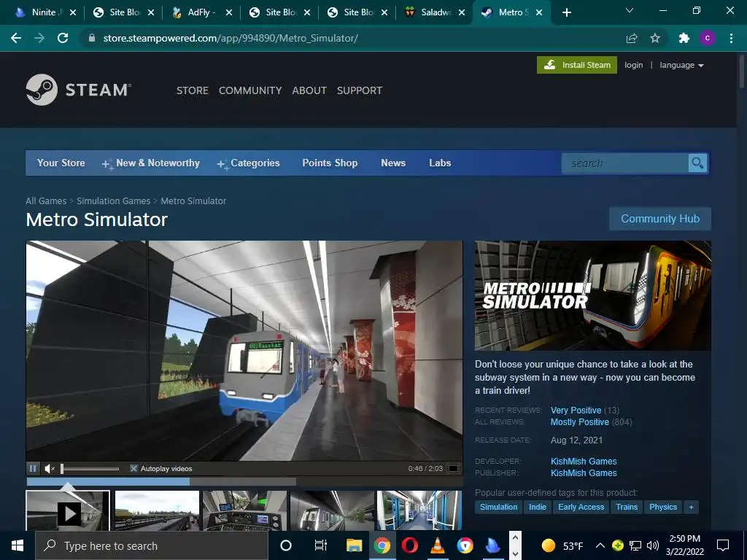Click the search magnifier icon in store bar
Screen dimensions: 747x560
tap(697, 163)
